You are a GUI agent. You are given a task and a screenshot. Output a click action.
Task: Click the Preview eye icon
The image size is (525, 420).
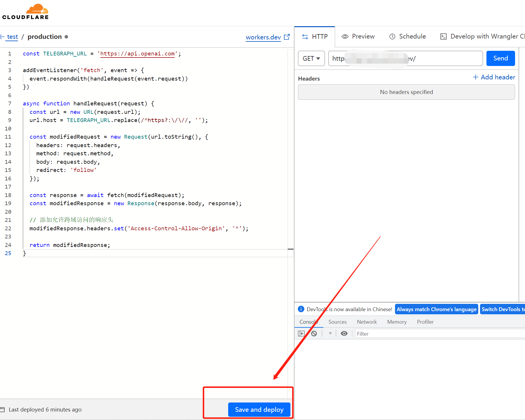[x=345, y=36]
